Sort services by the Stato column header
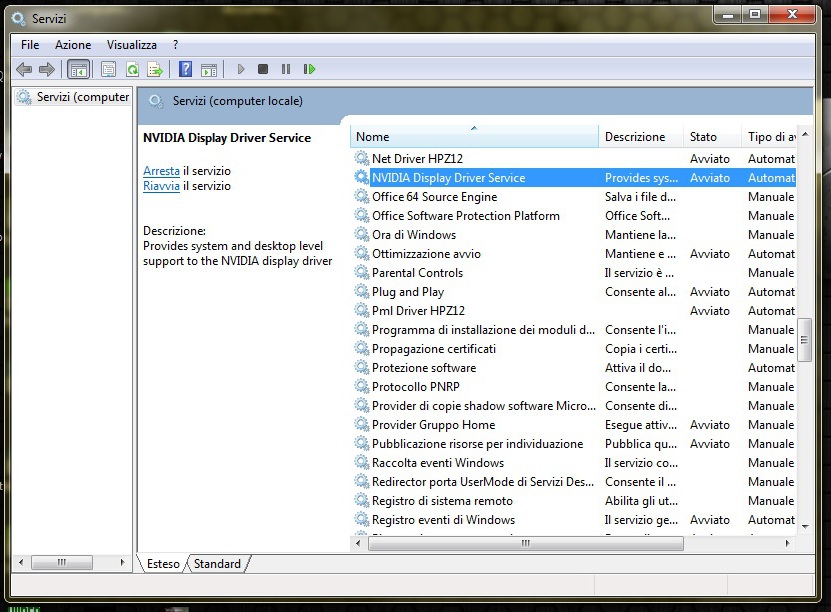The height and width of the screenshot is (612, 831). tap(703, 137)
